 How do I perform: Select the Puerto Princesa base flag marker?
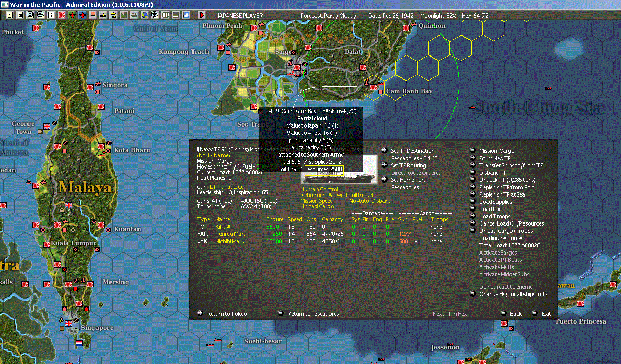pos(581,304)
